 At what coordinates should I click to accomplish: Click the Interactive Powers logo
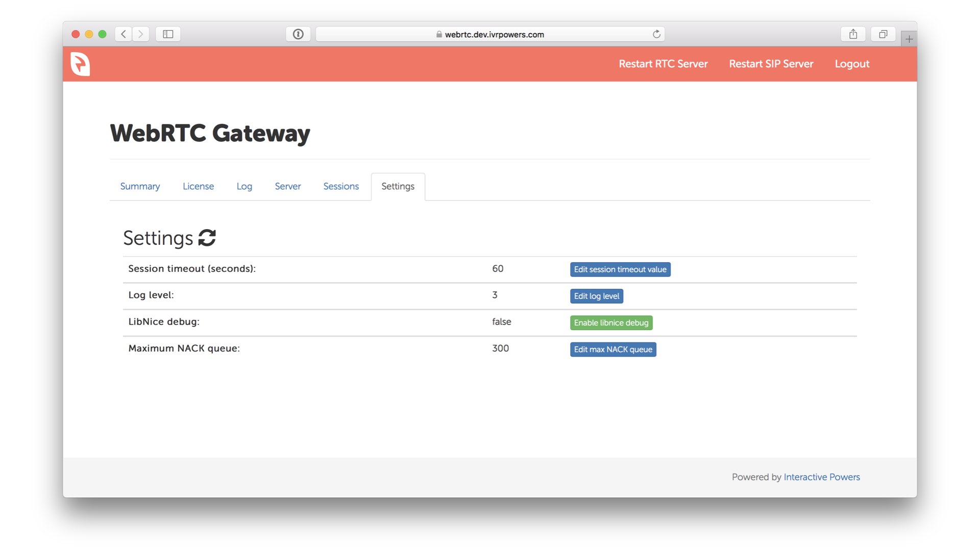[80, 64]
